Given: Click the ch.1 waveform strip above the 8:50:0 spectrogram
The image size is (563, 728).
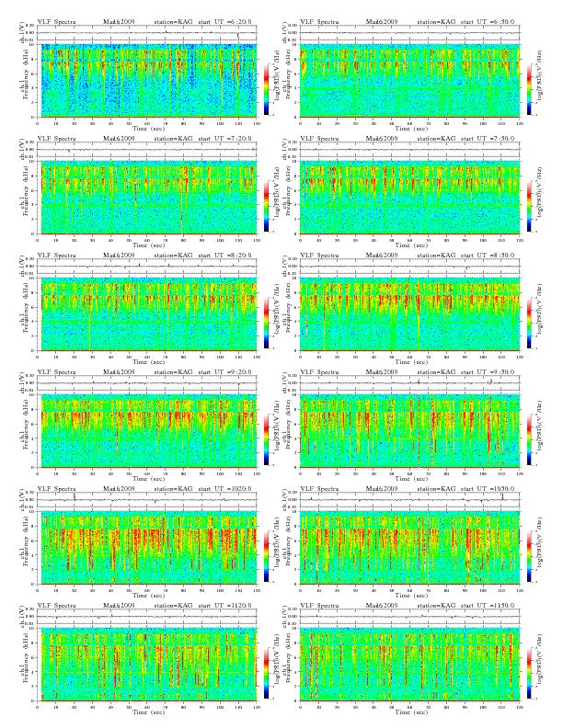Looking at the screenshot, I should 410,267.
